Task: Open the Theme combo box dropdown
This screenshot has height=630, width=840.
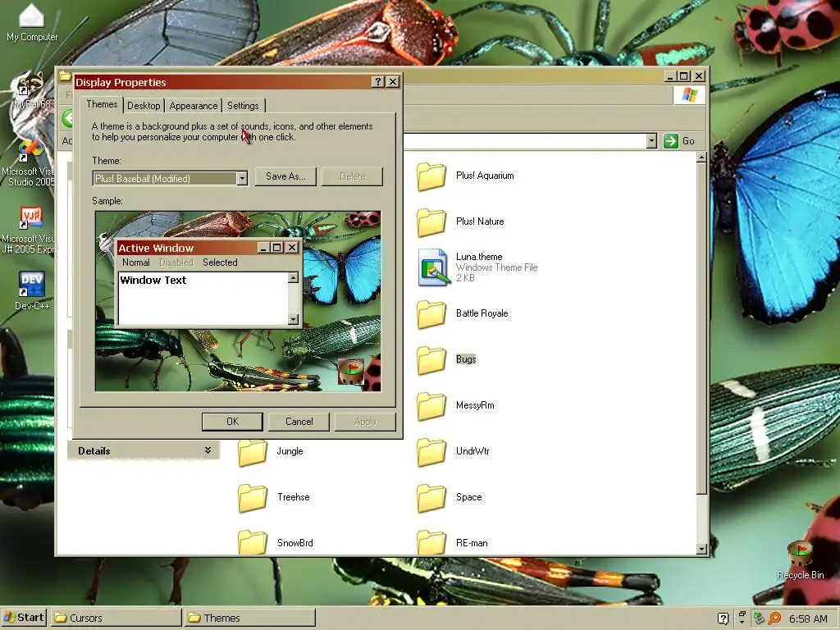Action: (x=242, y=178)
